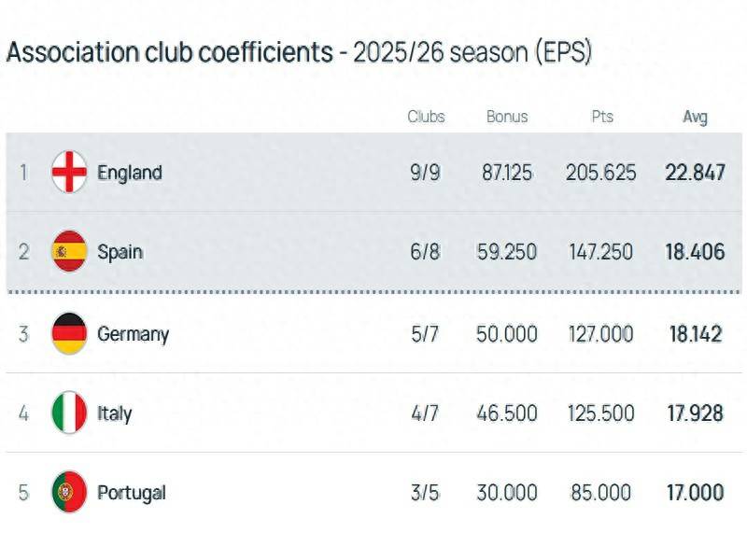747x560 pixels.
Task: Select the Italy team name
Action: tap(115, 413)
